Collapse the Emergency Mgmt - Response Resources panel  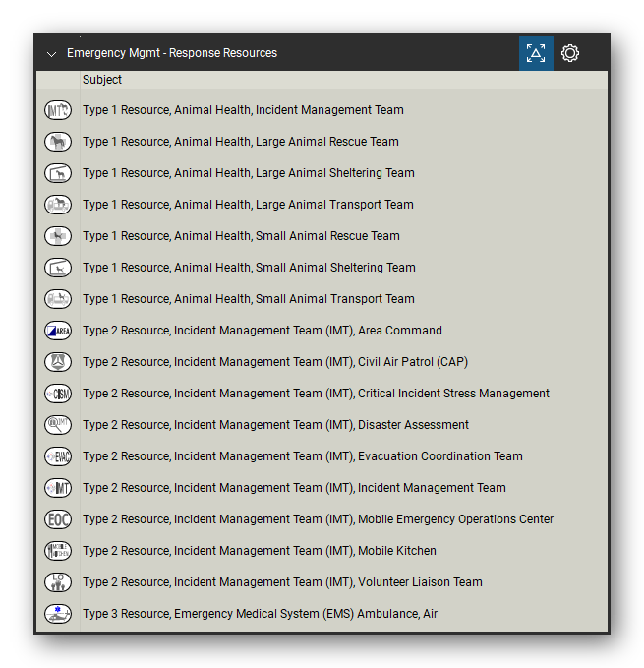[51, 54]
